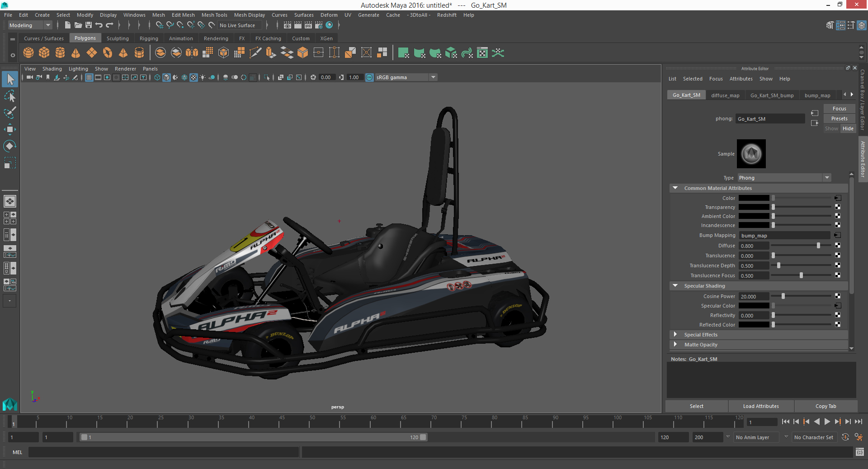Open the Redshift menu
868x469 pixels.
point(447,15)
